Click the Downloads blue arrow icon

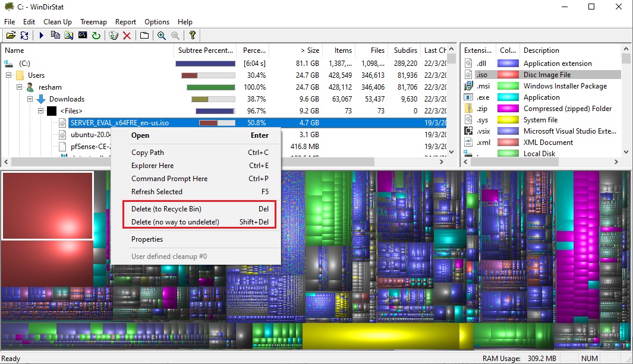[x=41, y=99]
